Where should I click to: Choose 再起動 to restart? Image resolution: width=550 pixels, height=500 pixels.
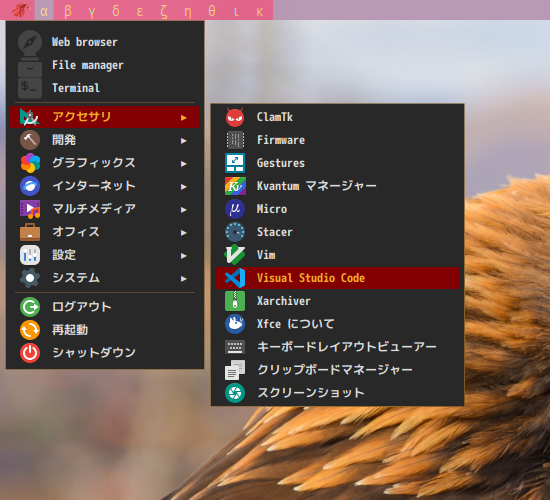[105, 330]
